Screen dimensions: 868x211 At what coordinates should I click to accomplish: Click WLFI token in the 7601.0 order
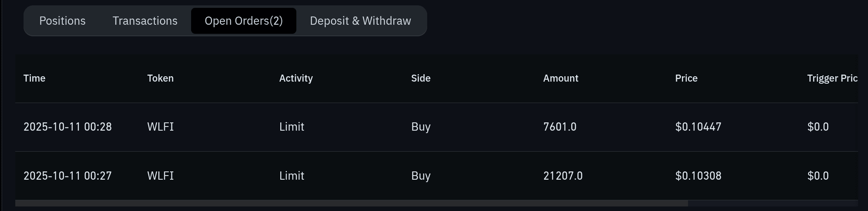coord(160,127)
